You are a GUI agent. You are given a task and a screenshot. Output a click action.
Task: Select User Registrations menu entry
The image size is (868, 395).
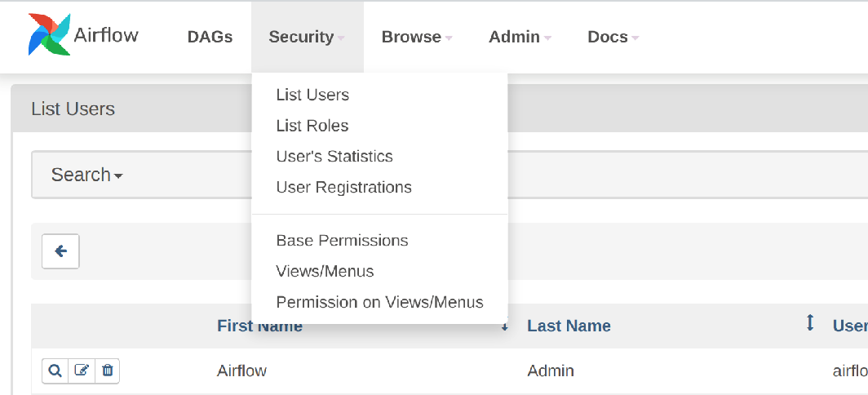(343, 187)
